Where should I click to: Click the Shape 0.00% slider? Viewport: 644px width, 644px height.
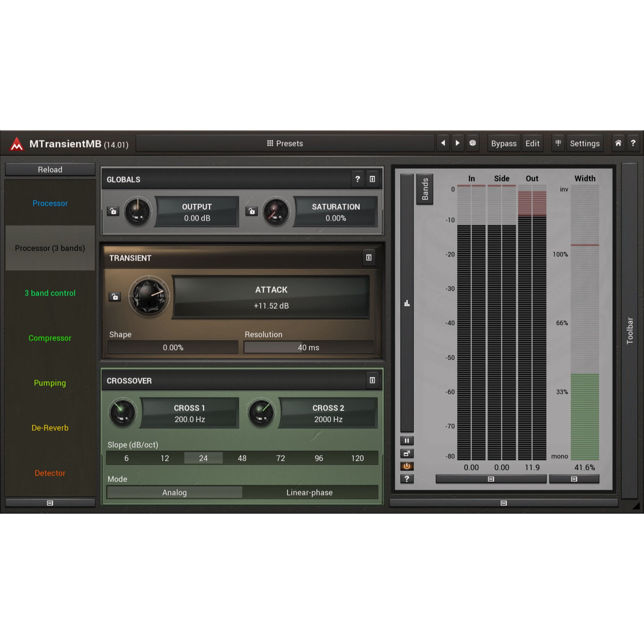(x=173, y=347)
